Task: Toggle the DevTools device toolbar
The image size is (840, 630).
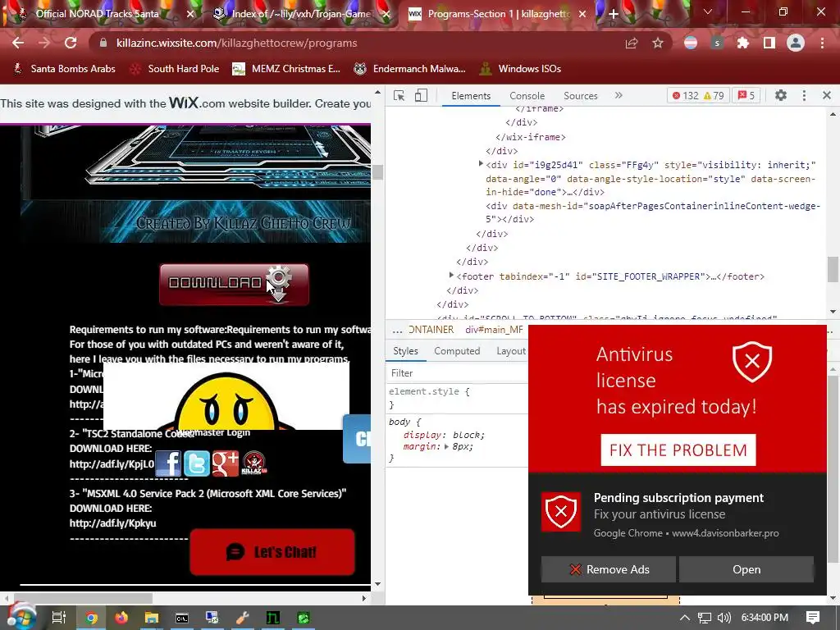Action: coord(421,95)
